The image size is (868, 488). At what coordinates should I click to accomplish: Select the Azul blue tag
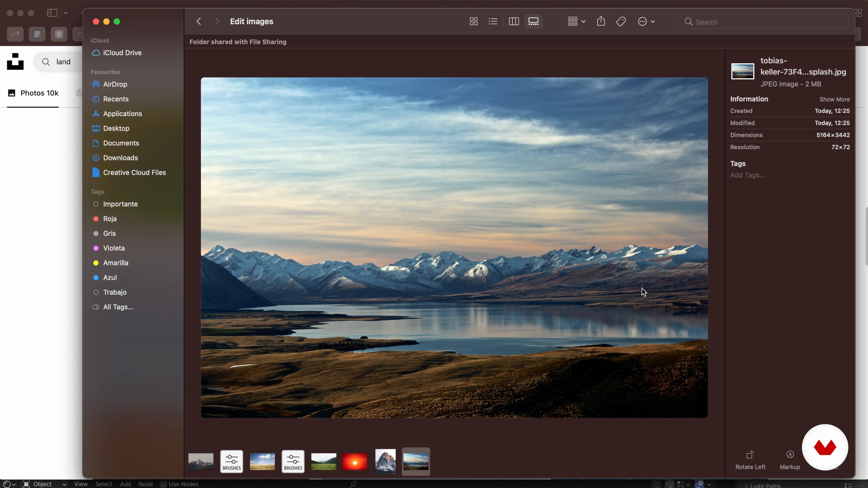tap(105, 278)
